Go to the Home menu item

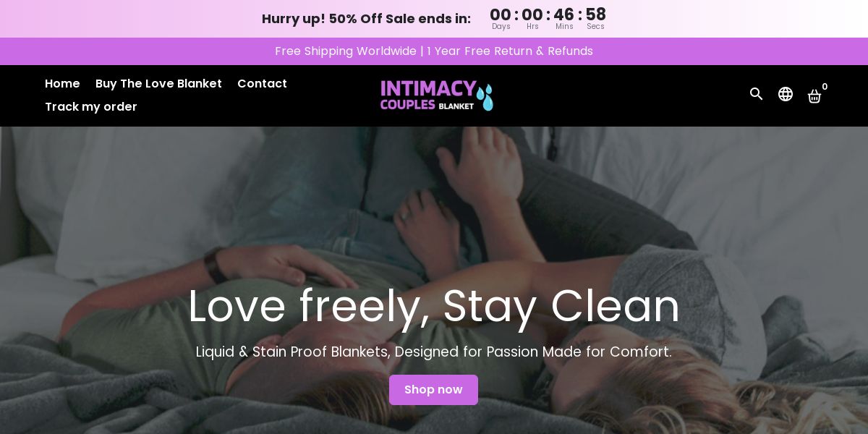62,83
